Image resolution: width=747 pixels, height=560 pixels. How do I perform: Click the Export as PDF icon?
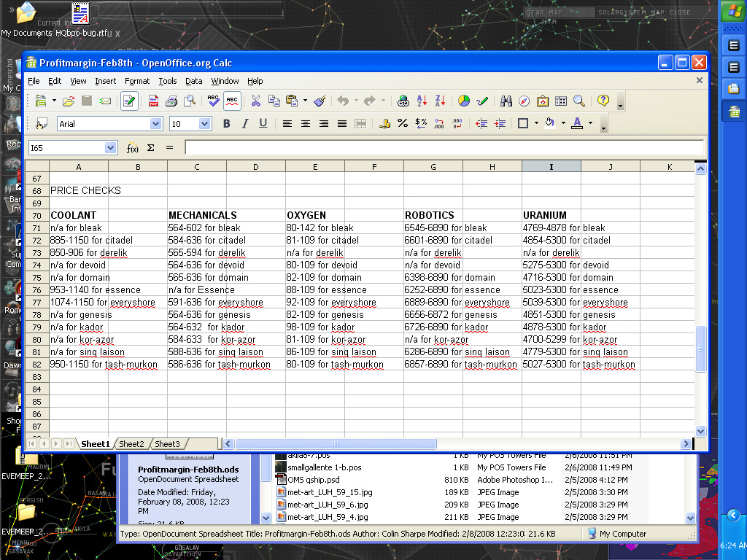154,101
